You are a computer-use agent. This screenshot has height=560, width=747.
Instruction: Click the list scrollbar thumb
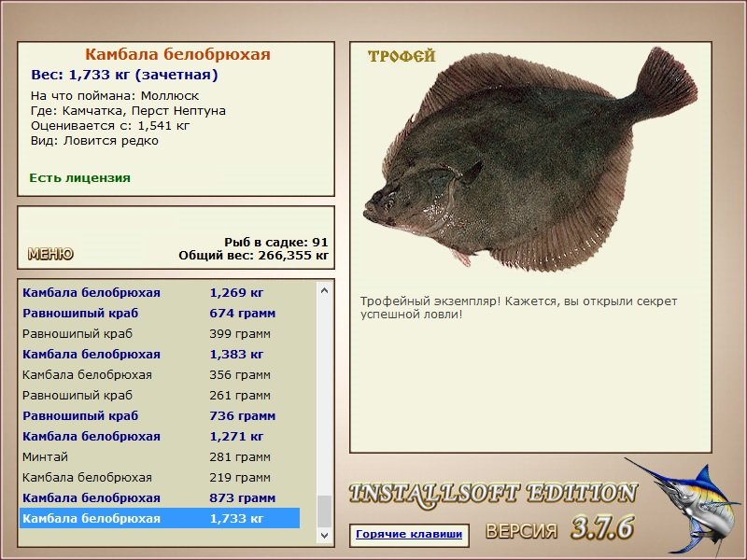pyautogui.click(x=324, y=511)
